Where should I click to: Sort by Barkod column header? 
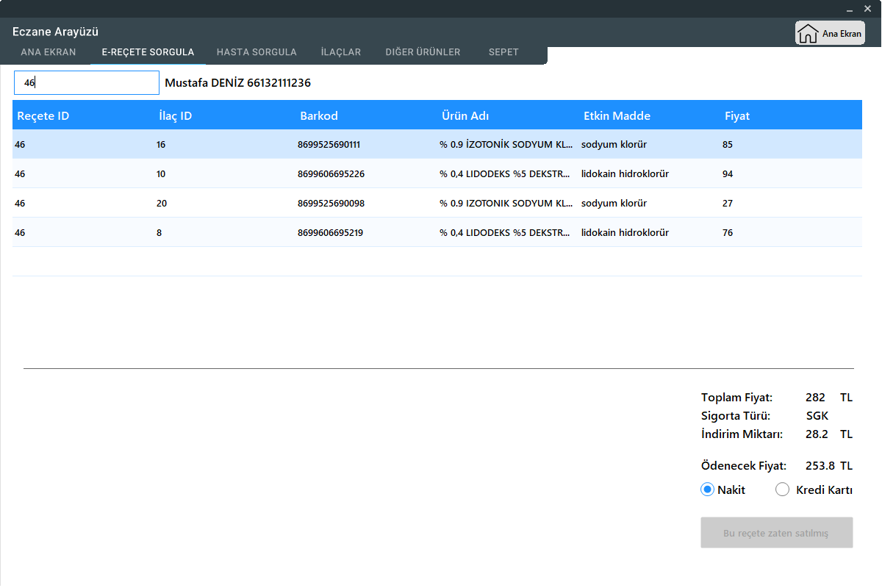319,116
